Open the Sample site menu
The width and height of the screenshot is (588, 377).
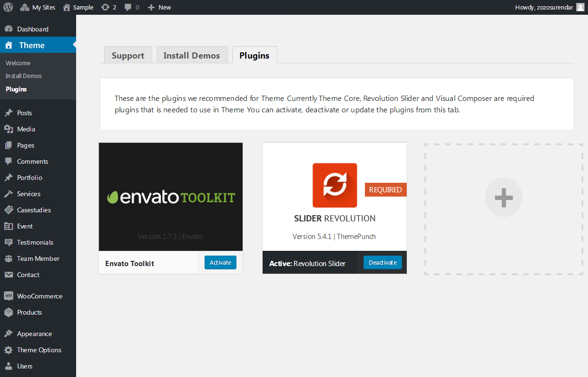(x=78, y=7)
